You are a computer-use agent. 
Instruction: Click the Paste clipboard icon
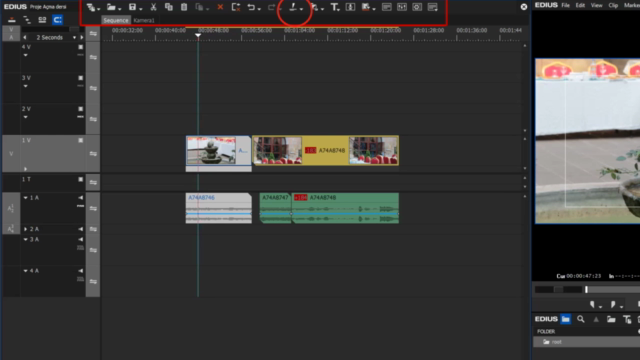pos(184,7)
